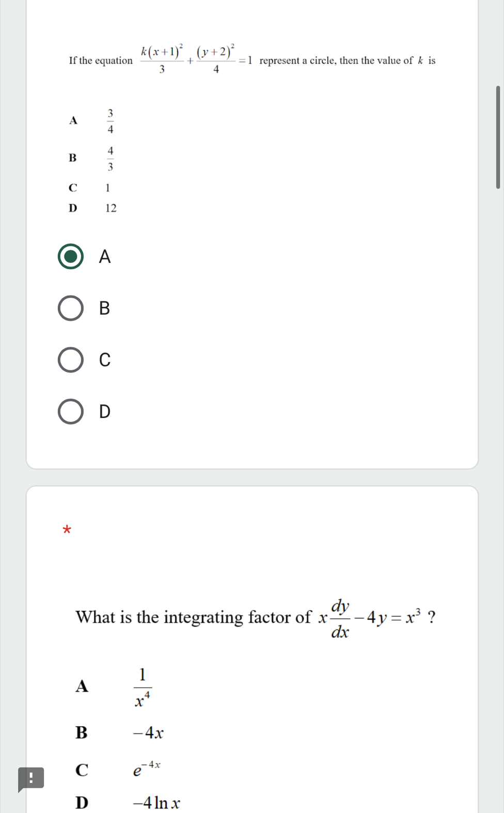Click the red required asterisk

pyautogui.click(x=67, y=530)
